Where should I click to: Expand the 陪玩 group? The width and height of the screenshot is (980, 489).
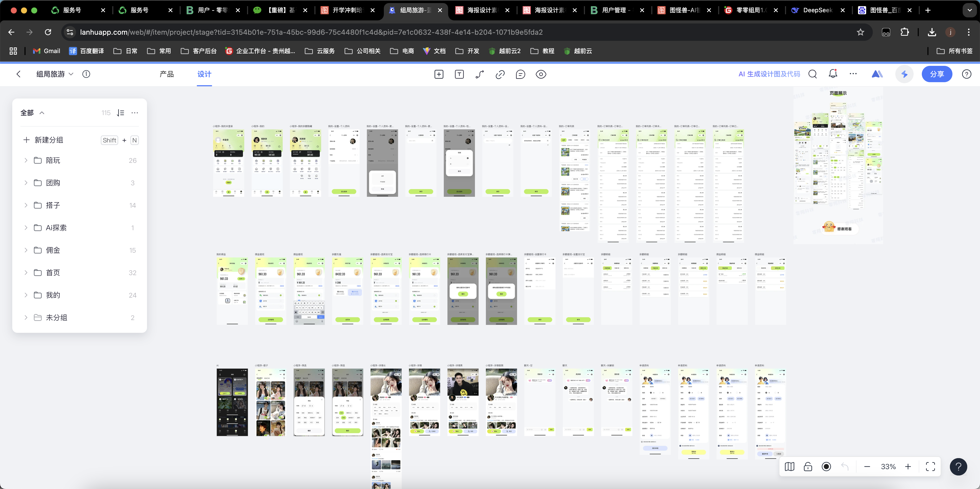point(26,160)
